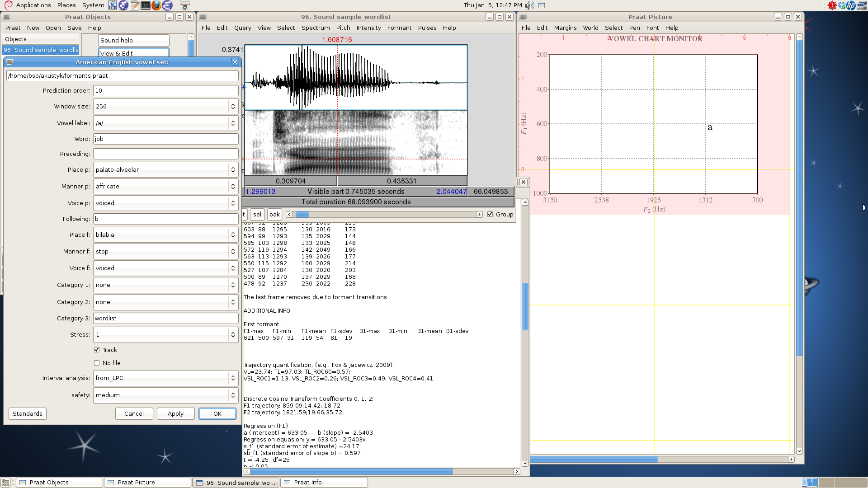
Task: Open the Interval analysis dropdown
Action: pyautogui.click(x=165, y=378)
